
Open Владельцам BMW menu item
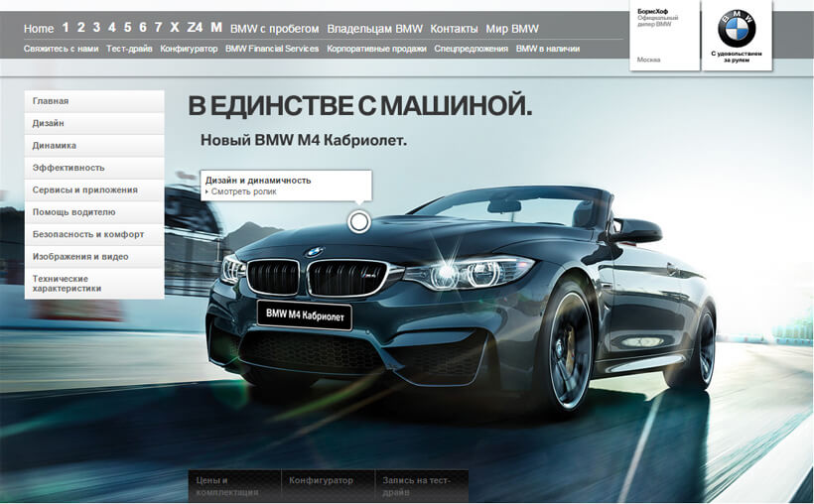[375, 29]
